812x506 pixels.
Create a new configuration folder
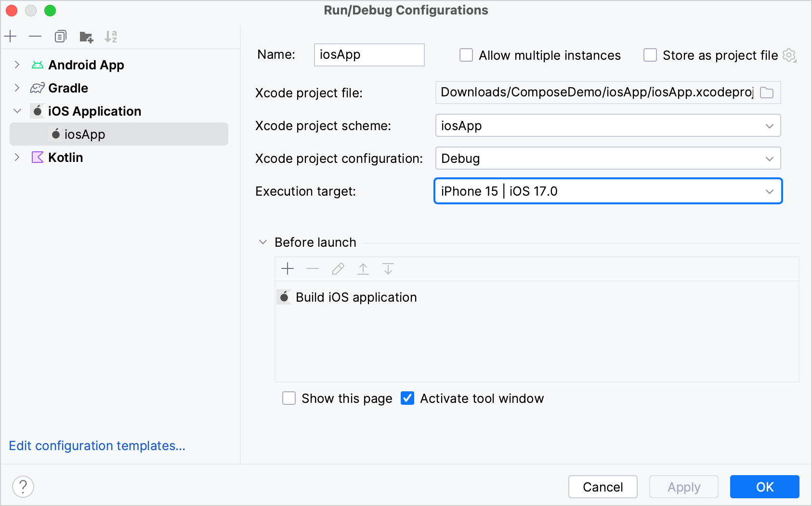[86, 36]
